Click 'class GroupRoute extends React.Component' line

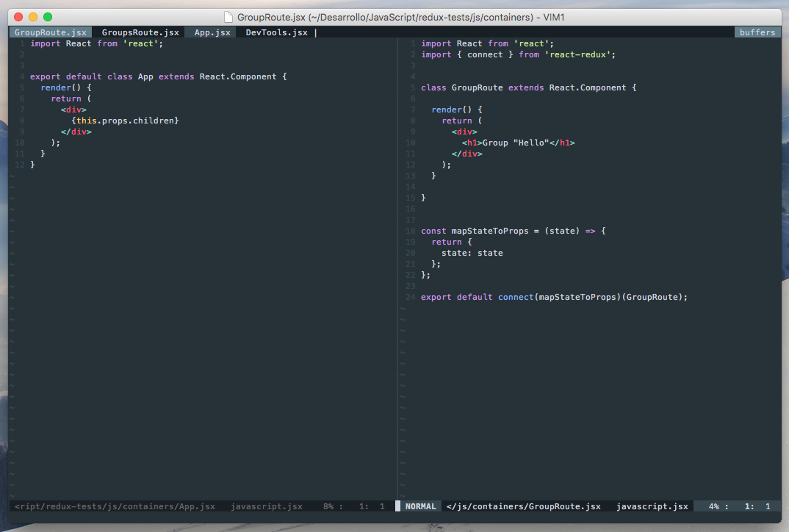[529, 87]
